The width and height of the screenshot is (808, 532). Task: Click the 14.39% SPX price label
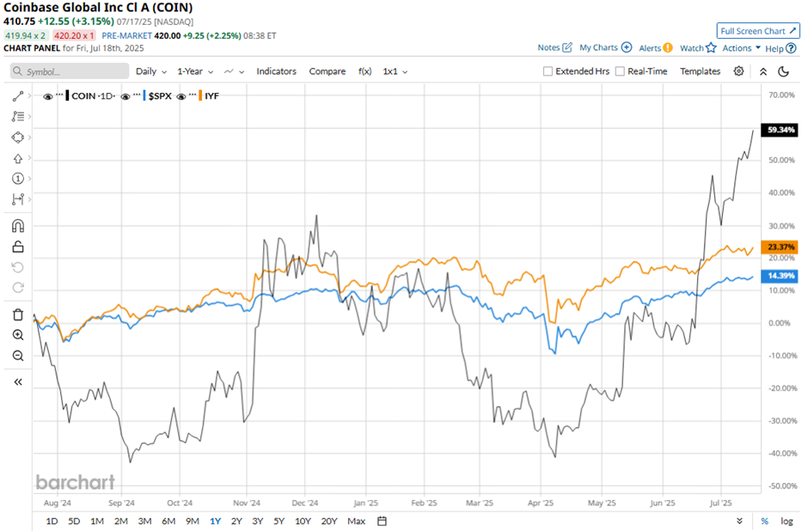pyautogui.click(x=780, y=276)
